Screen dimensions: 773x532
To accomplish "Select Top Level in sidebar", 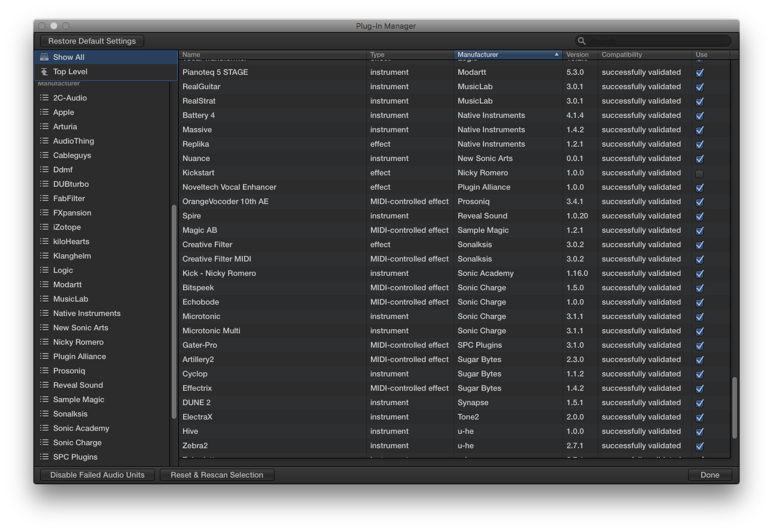I will 106,72.
